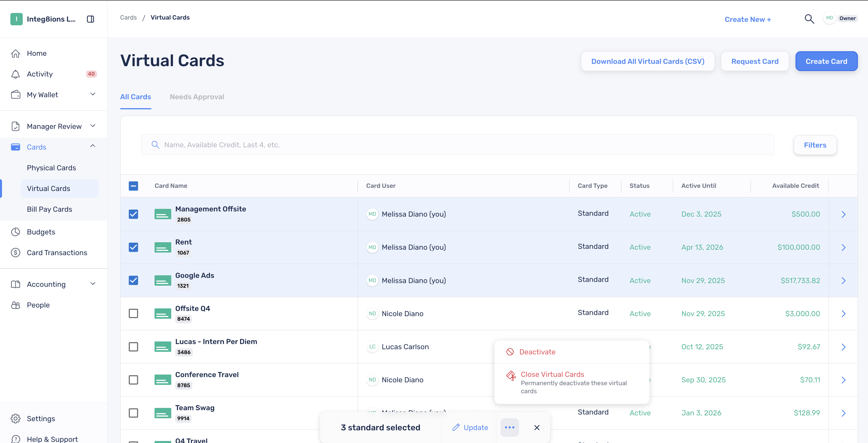Click the Cards breadcrumb link
This screenshot has width=868, height=443.
(x=128, y=18)
